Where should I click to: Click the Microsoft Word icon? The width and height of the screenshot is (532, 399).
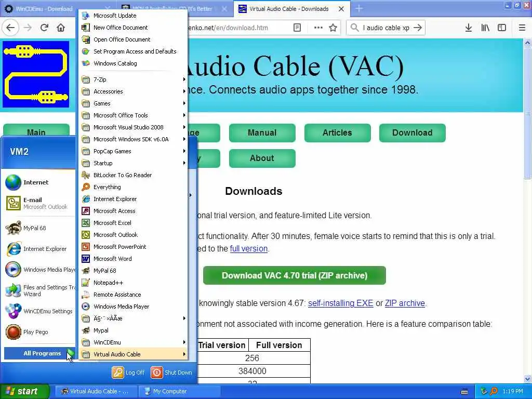tap(86, 259)
